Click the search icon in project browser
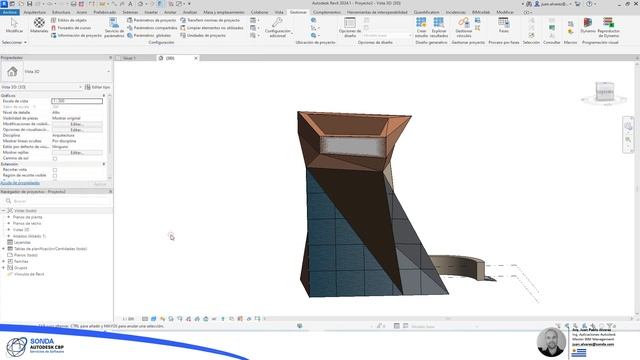This screenshot has width=640, height=360. point(8,201)
